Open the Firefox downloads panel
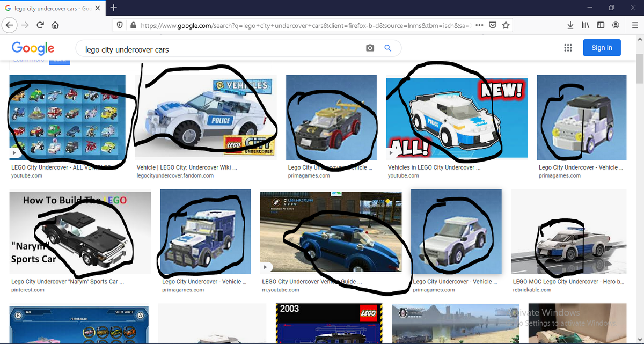644x344 pixels. pos(570,25)
